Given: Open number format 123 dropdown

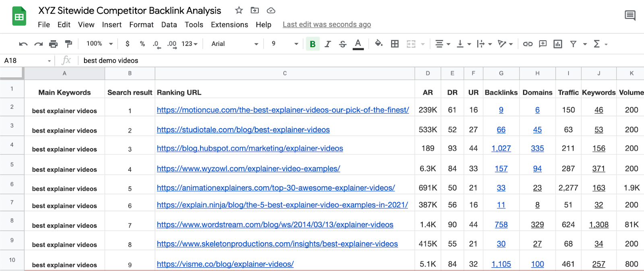Looking at the screenshot, I should coord(189,44).
